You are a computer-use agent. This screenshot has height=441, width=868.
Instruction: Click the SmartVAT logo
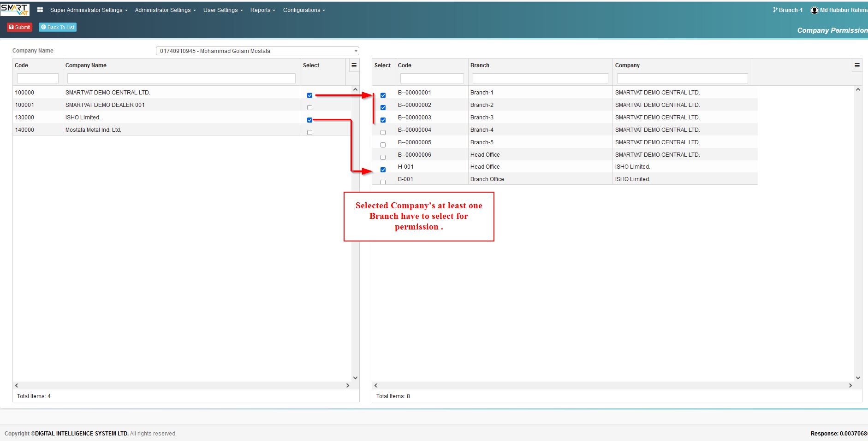point(15,10)
